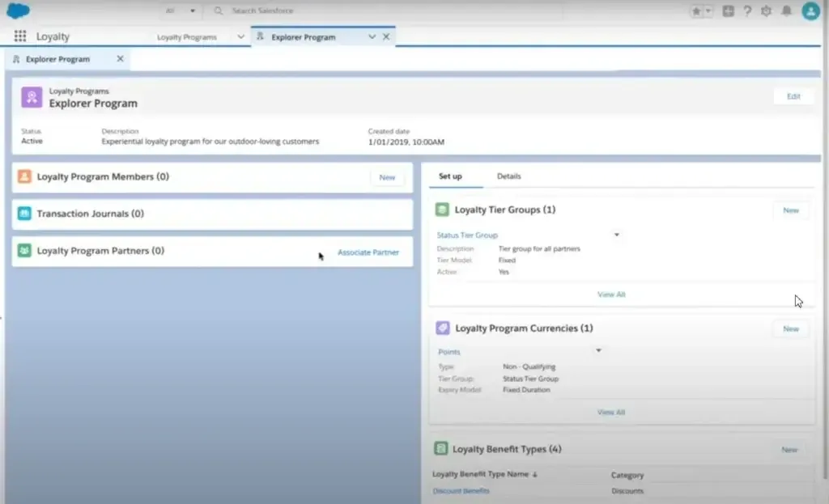Select the Explorer Program workspace tab
The image size is (829, 504).
point(304,37)
